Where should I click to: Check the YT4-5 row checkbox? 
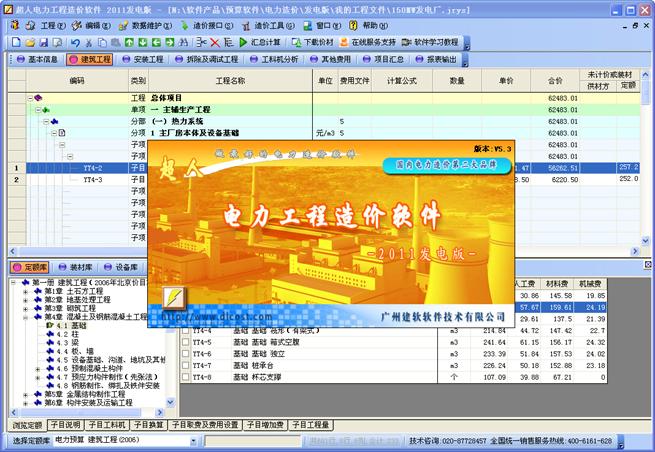click(x=185, y=342)
